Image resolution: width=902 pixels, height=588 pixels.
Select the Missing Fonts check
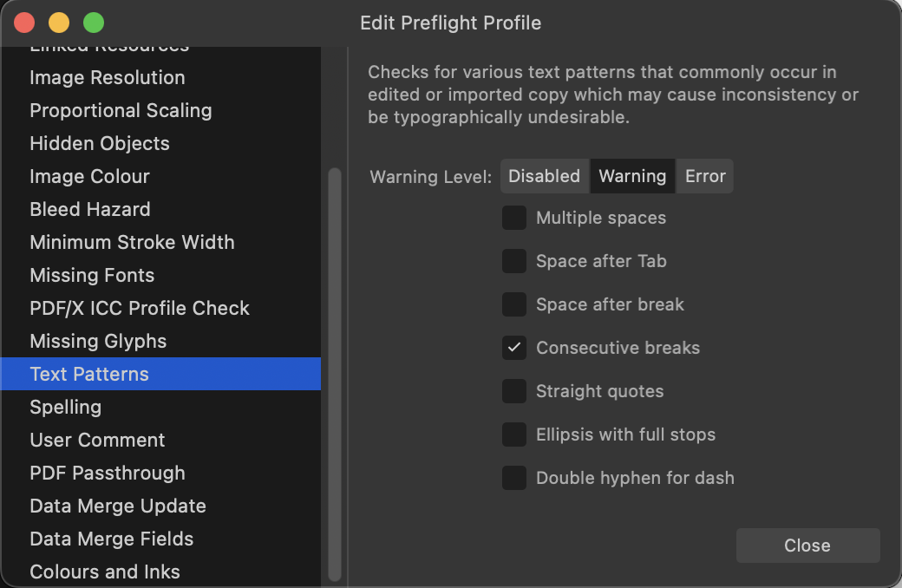pos(91,275)
